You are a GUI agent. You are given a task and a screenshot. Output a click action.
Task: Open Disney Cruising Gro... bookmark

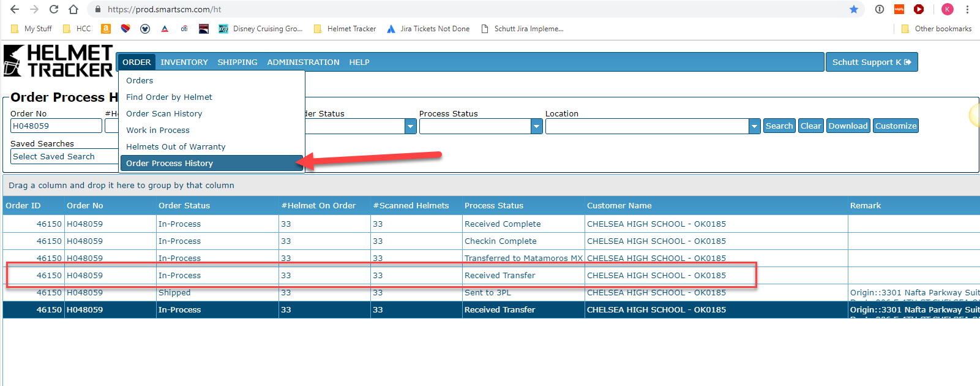(261, 28)
